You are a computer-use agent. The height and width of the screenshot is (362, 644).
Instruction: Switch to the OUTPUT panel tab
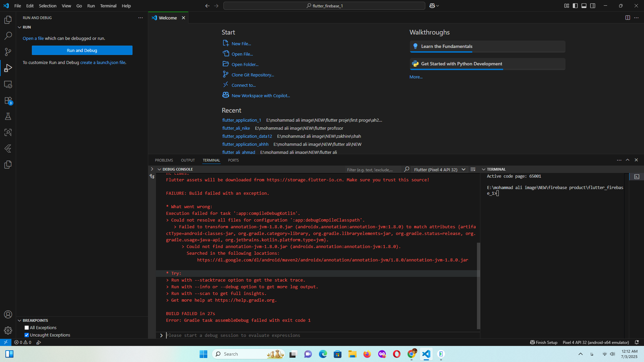[188, 160]
